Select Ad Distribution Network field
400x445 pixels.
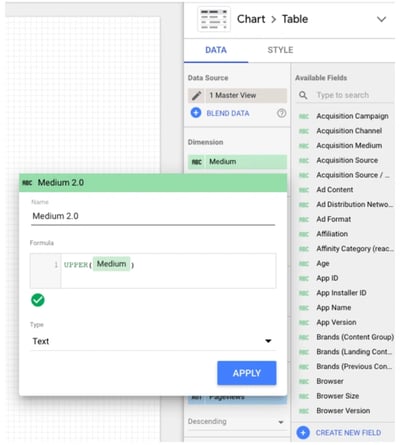click(354, 204)
